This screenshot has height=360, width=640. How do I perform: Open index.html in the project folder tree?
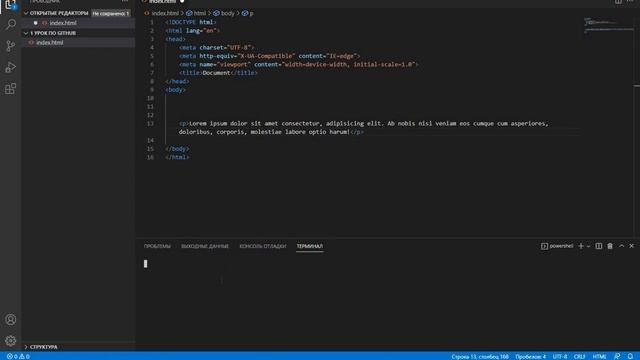click(49, 42)
